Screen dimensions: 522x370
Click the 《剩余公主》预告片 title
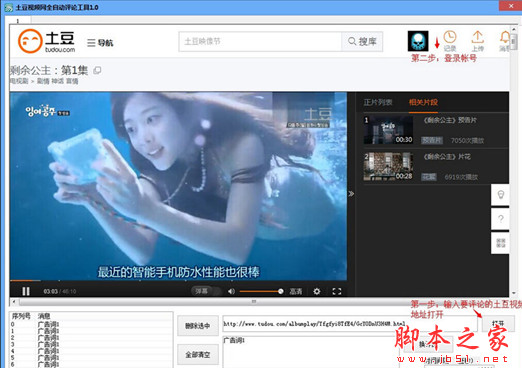coord(450,120)
